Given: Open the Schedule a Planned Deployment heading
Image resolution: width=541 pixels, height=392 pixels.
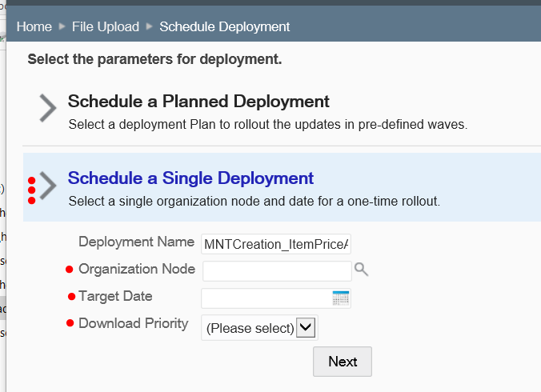Looking at the screenshot, I should tap(198, 102).
